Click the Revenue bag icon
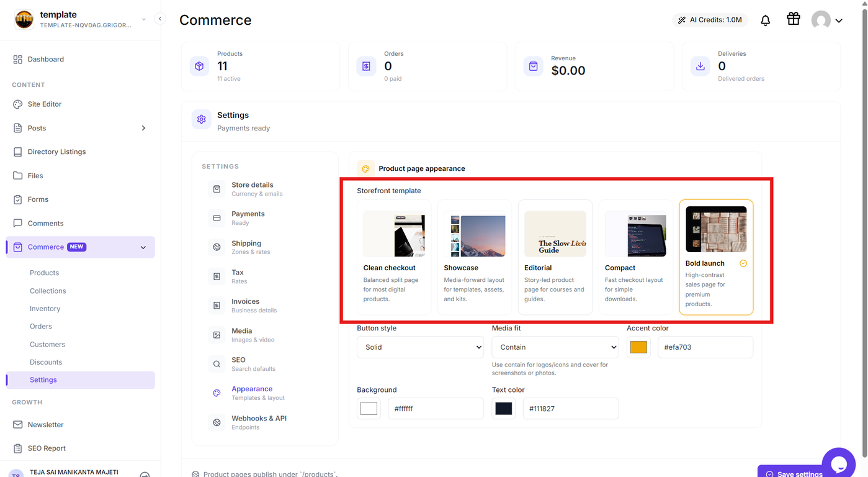This screenshot has width=868, height=477. pos(533,66)
